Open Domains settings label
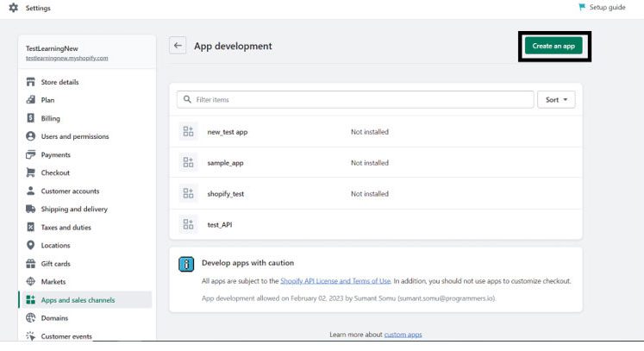The height and width of the screenshot is (351, 644). [54, 318]
